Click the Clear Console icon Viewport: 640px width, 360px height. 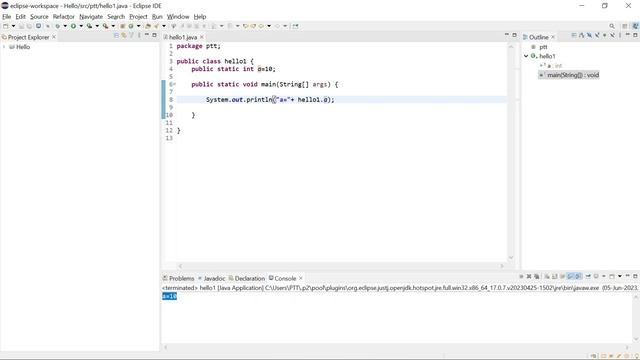547,276
